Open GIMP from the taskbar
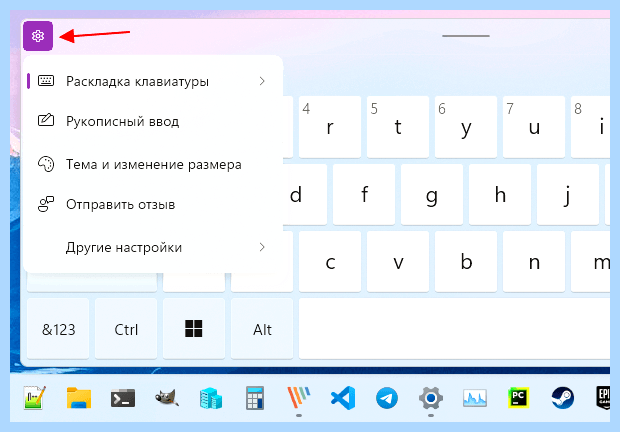 pos(167,398)
